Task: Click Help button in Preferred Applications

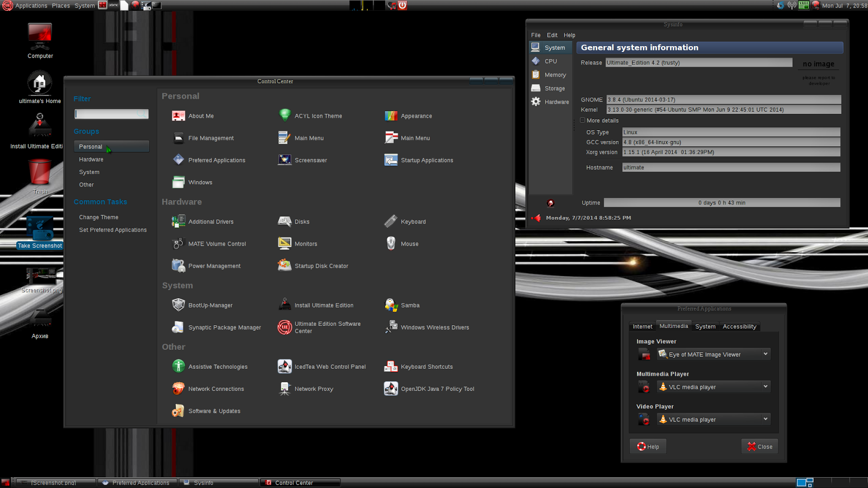Action: pyautogui.click(x=648, y=447)
